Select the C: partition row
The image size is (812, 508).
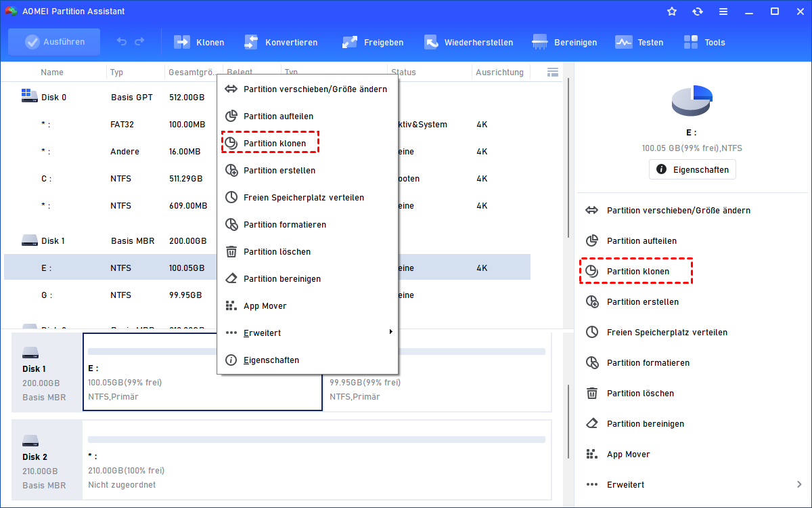point(267,179)
